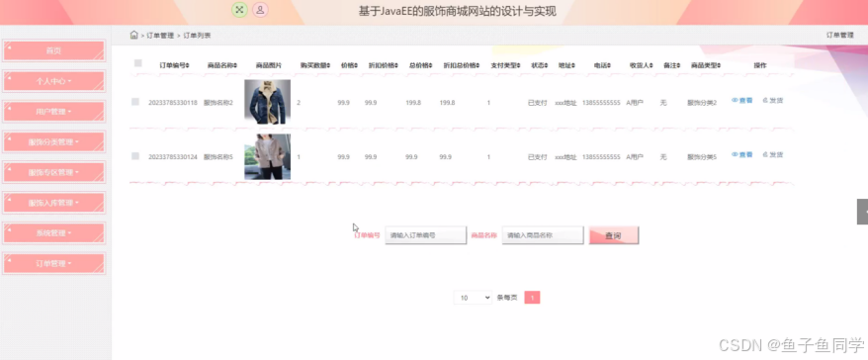The width and height of the screenshot is (868, 360).
Task: Open the 10 per page dropdown
Action: [473, 298]
